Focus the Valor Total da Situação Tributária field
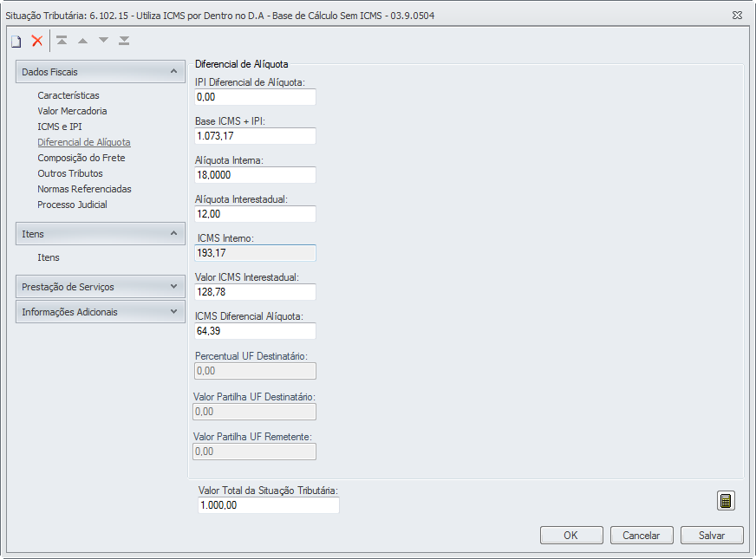The image size is (756, 559). (268, 505)
